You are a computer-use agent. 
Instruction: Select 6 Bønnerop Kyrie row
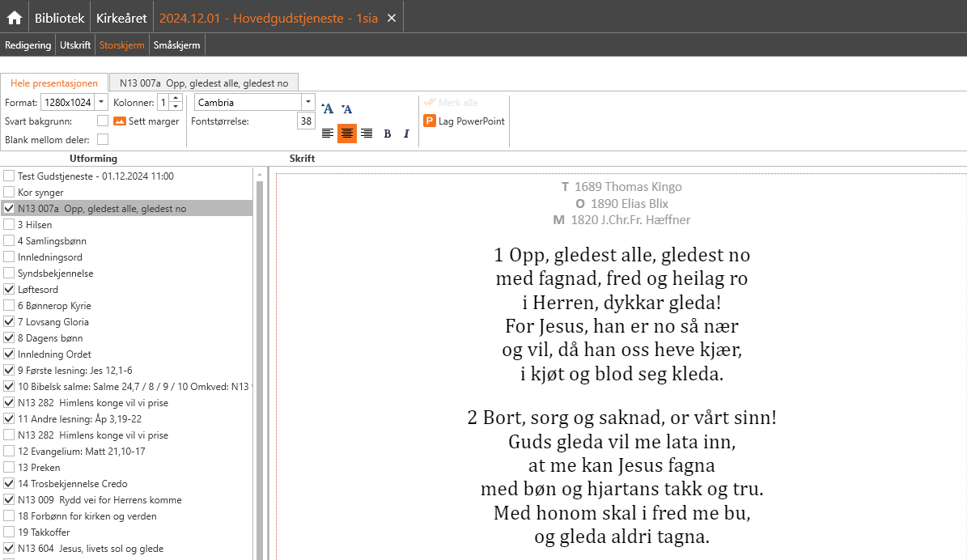(x=127, y=305)
